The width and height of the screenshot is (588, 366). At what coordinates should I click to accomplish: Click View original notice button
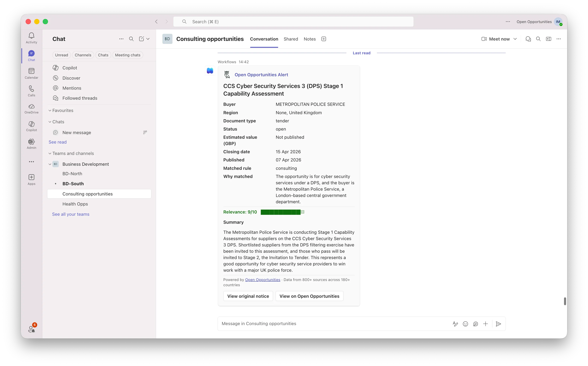[x=248, y=296]
